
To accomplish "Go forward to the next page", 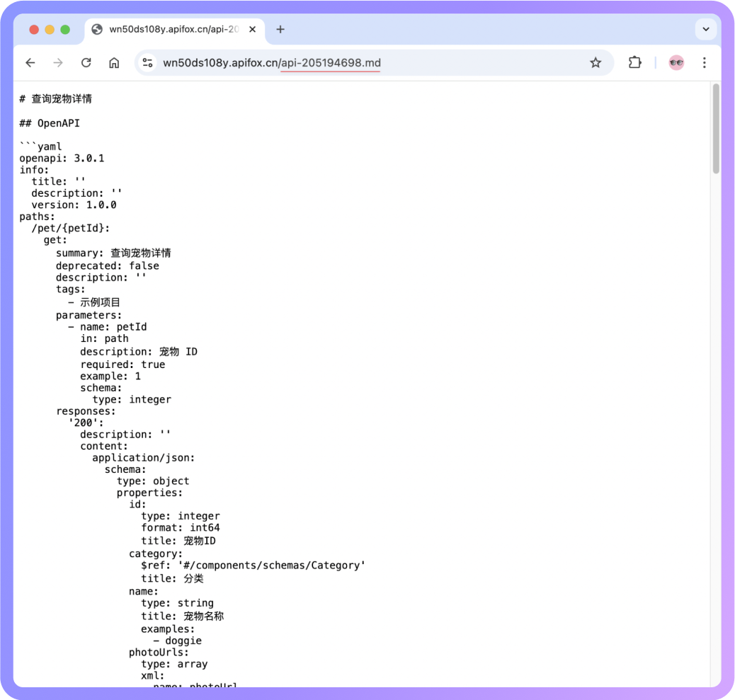I will click(58, 63).
